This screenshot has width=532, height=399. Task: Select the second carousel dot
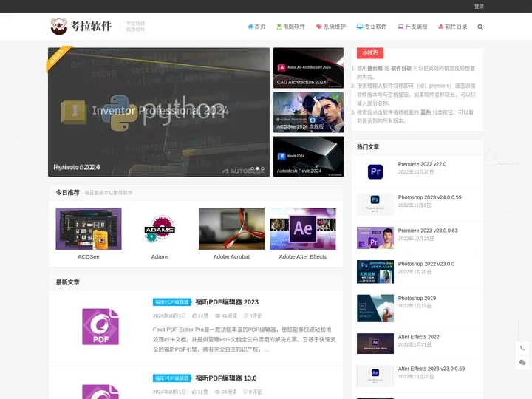pos(258,168)
